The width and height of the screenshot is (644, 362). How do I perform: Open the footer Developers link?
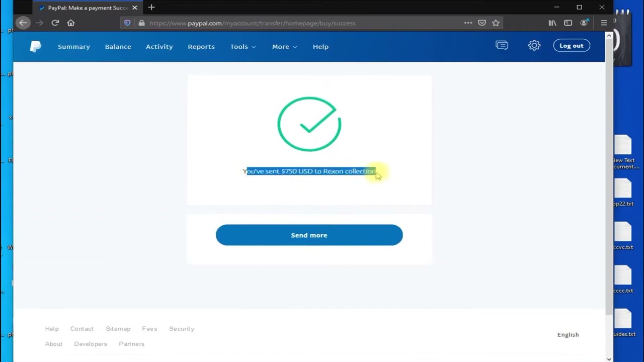click(91, 344)
